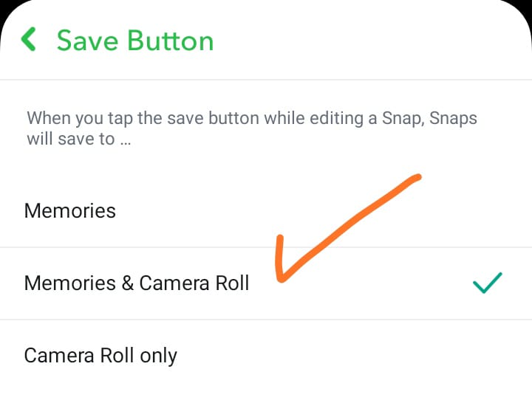The height and width of the screenshot is (417, 532).
Task: Click the Camera Roll only label text
Action: tap(100, 356)
